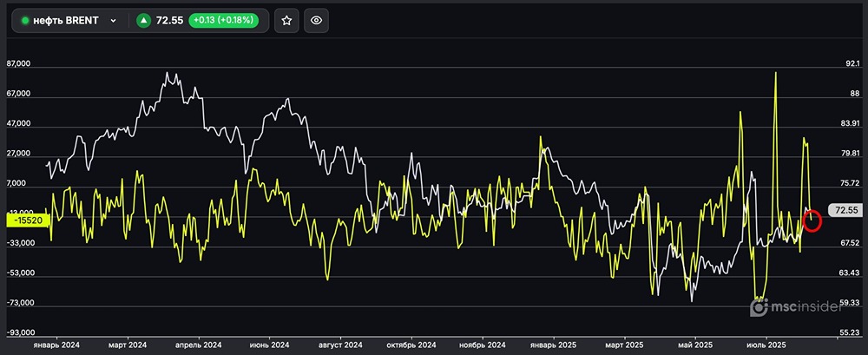Click the 87,000 left axis value
Image resolution: width=868 pixels, height=355 pixels.
[x=18, y=64]
